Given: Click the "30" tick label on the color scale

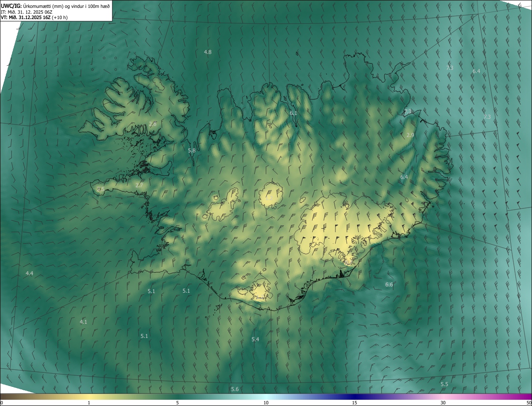Looking at the screenshot, I should point(443,403).
